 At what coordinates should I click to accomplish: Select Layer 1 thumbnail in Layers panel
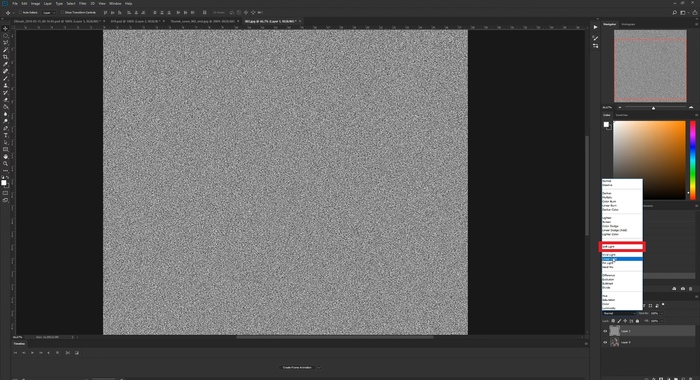click(615, 331)
